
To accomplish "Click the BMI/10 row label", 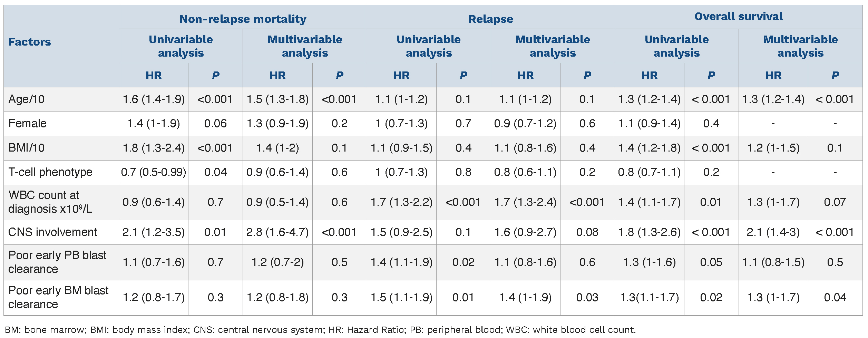I will [x=27, y=148].
